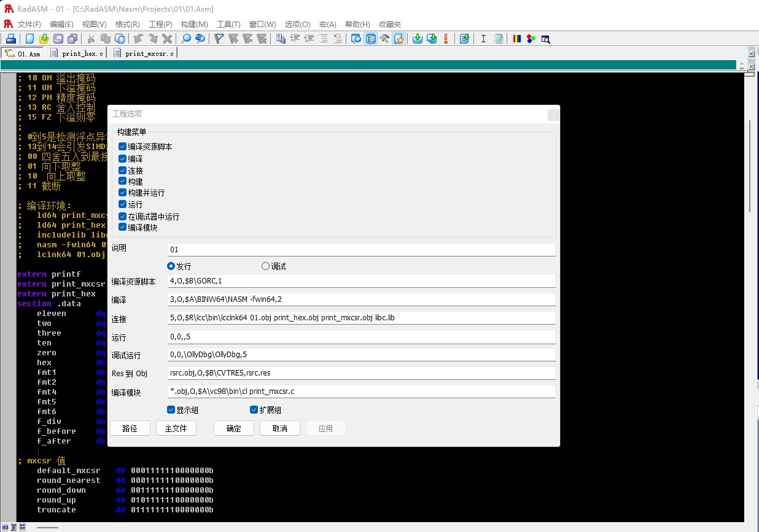The width and height of the screenshot is (759, 532).
Task: Click the Res 到 Obj input field
Action: pyautogui.click(x=361, y=373)
